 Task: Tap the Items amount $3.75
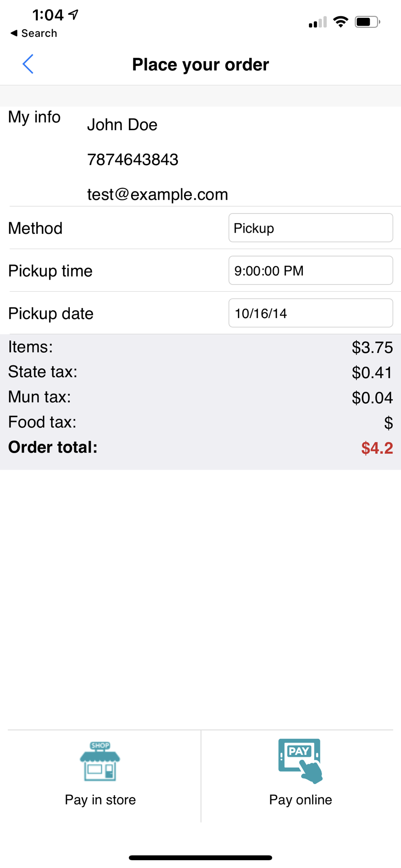click(x=372, y=347)
